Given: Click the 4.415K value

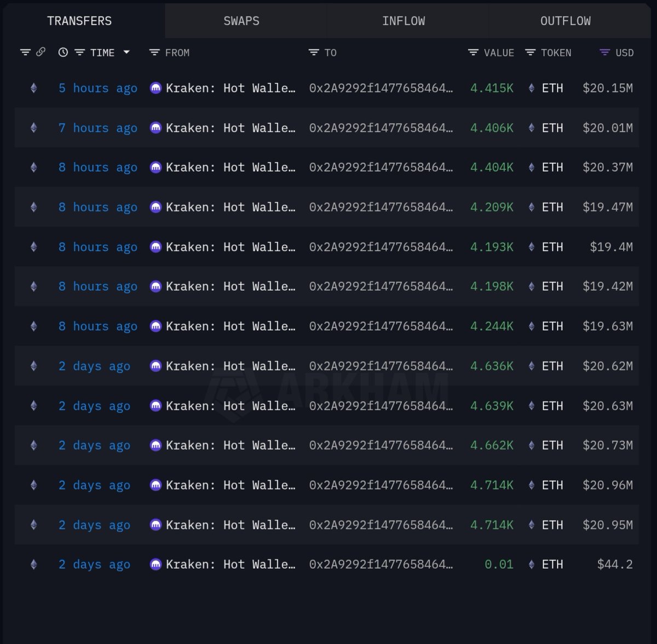Looking at the screenshot, I should 492,88.
